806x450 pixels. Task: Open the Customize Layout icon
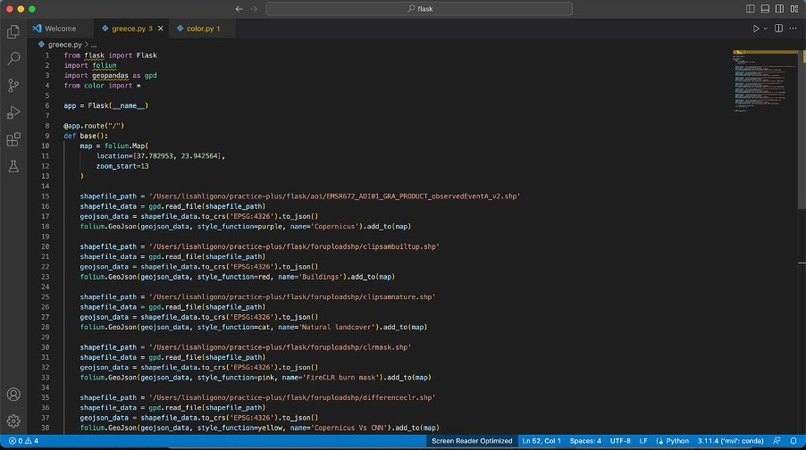click(794, 9)
